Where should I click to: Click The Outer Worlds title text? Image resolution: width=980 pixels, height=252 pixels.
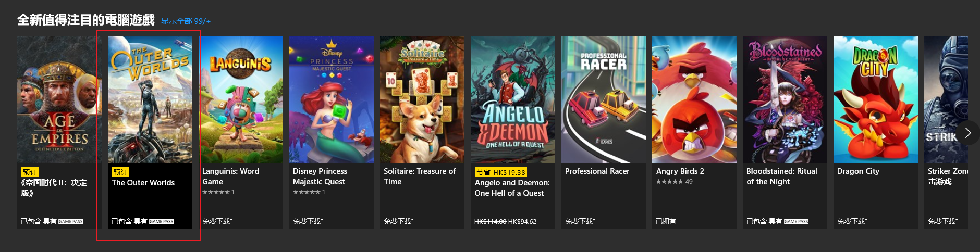(143, 183)
